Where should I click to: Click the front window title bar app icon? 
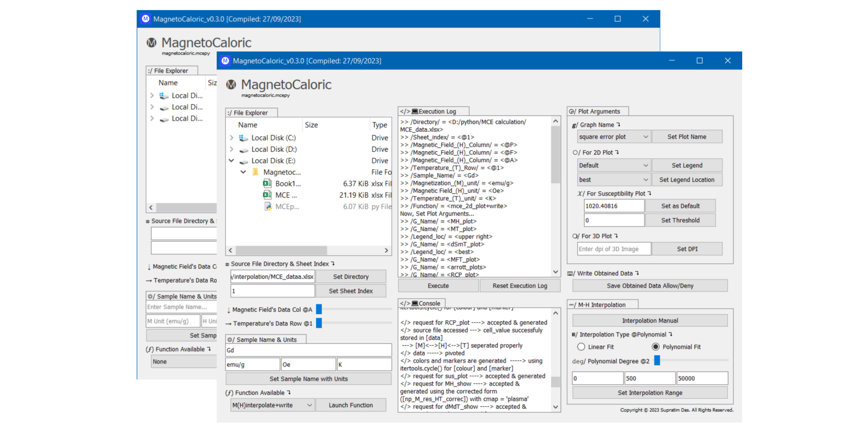[226, 61]
